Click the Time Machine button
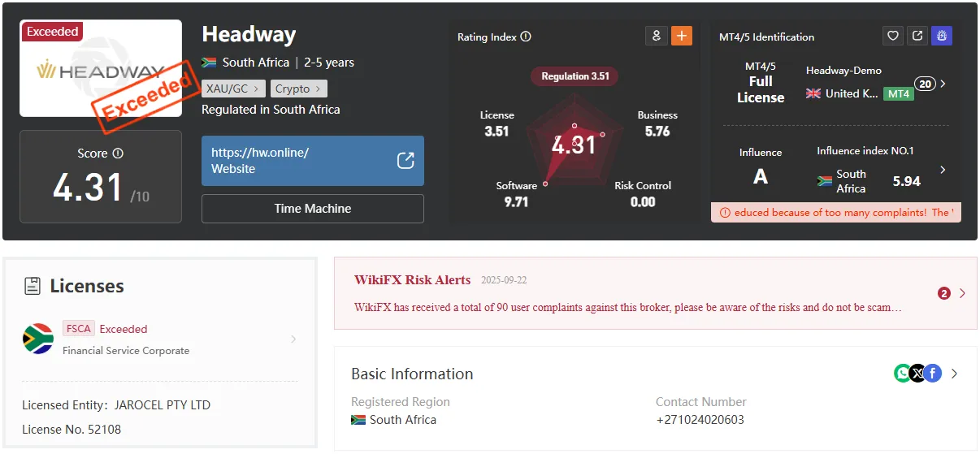 click(313, 209)
